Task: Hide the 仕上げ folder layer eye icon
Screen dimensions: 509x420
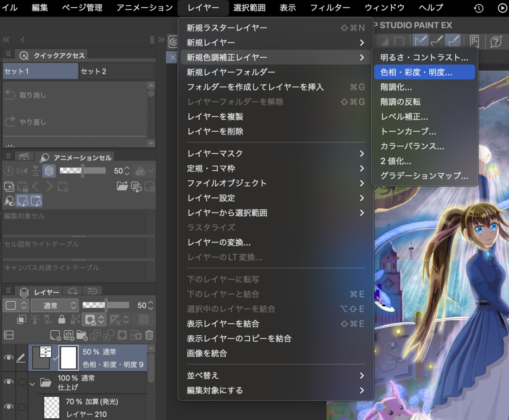Action: click(9, 381)
